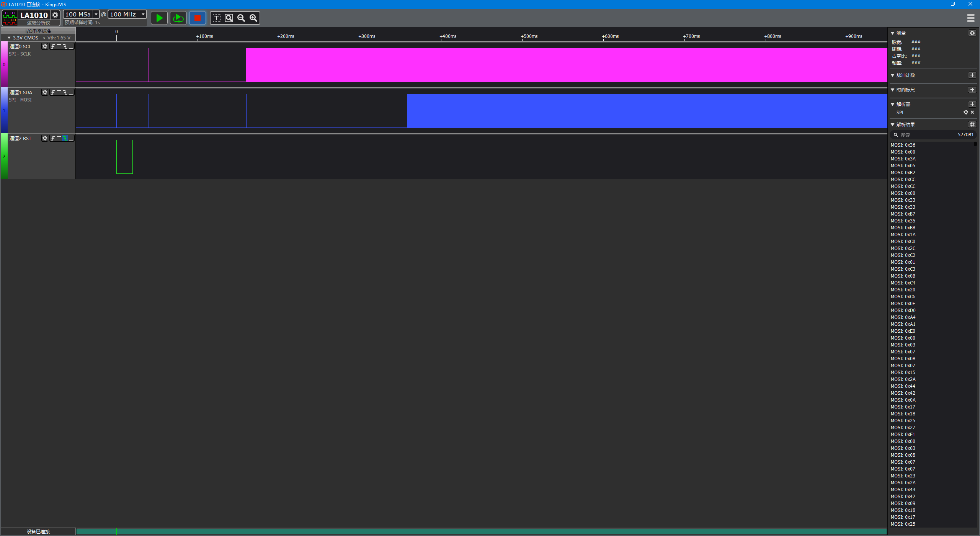Click the 通道0 SCL channel name
This screenshot has width=980, height=536.
20,46
